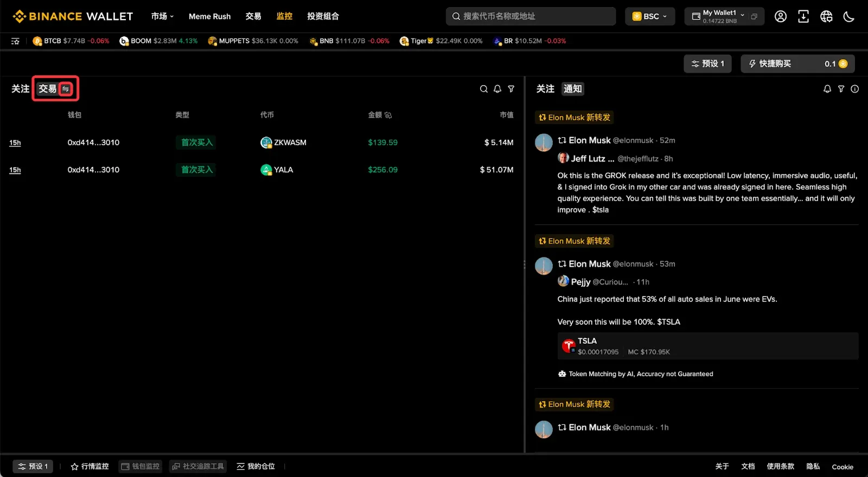Screen dimensions: 868x477
Task: Click the Cookie footer link
Action: [x=843, y=467]
